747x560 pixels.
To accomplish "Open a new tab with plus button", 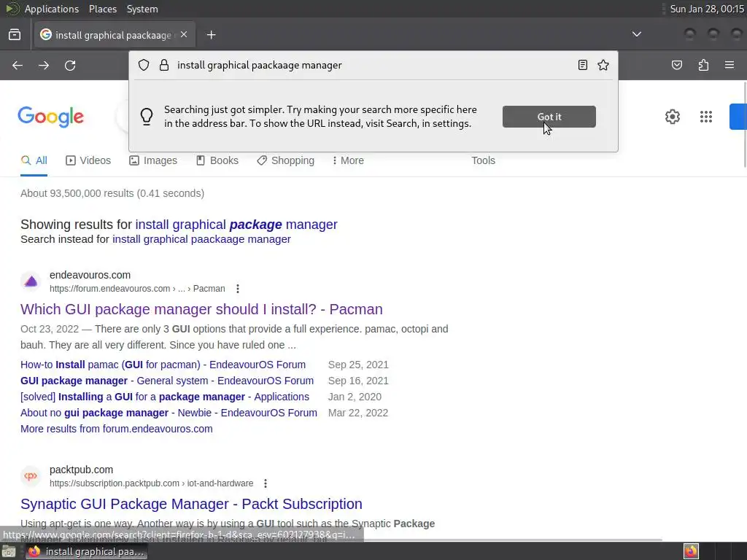I will click(211, 35).
